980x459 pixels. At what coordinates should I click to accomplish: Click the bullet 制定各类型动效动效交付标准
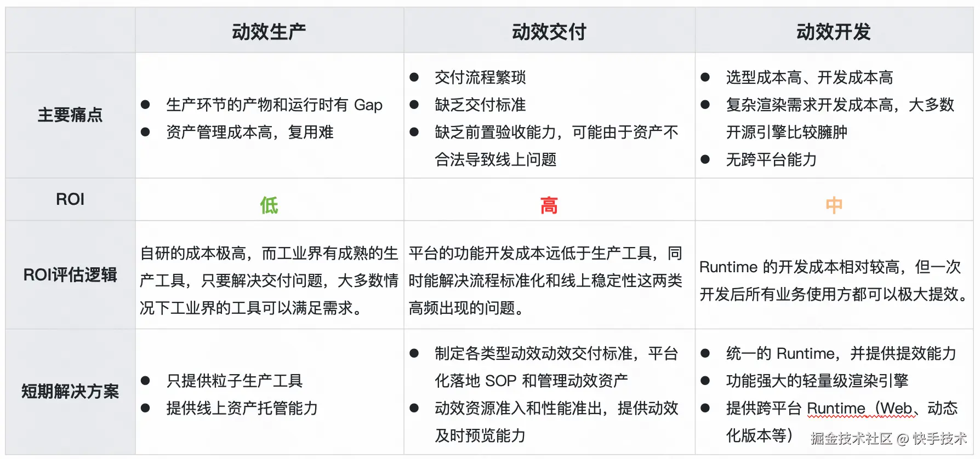556,366
